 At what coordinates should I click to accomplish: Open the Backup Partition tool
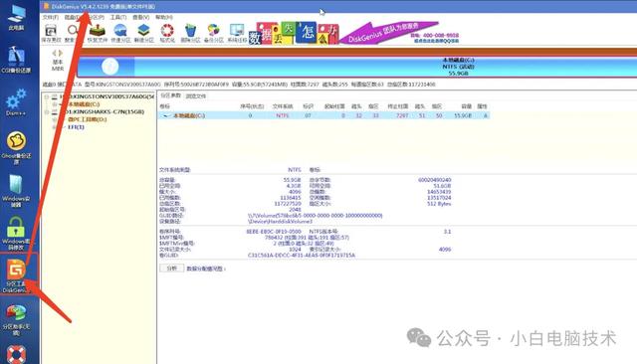tap(214, 33)
